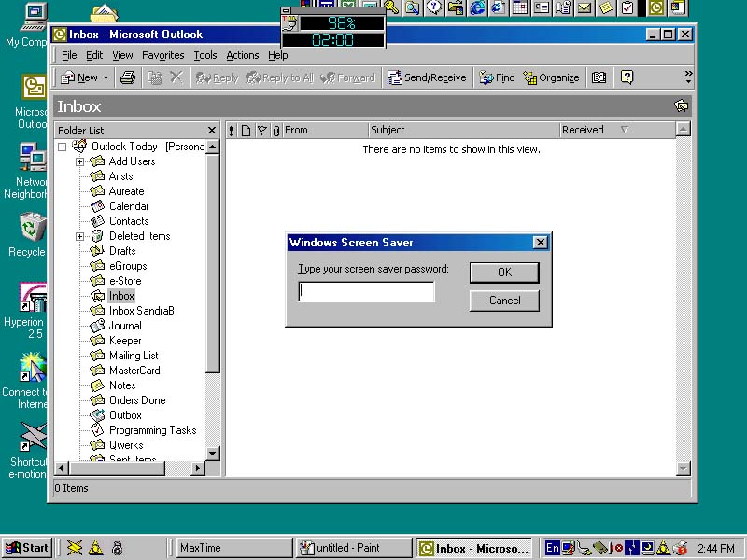
Task: Select the Qwerks folder
Action: pyautogui.click(x=126, y=445)
